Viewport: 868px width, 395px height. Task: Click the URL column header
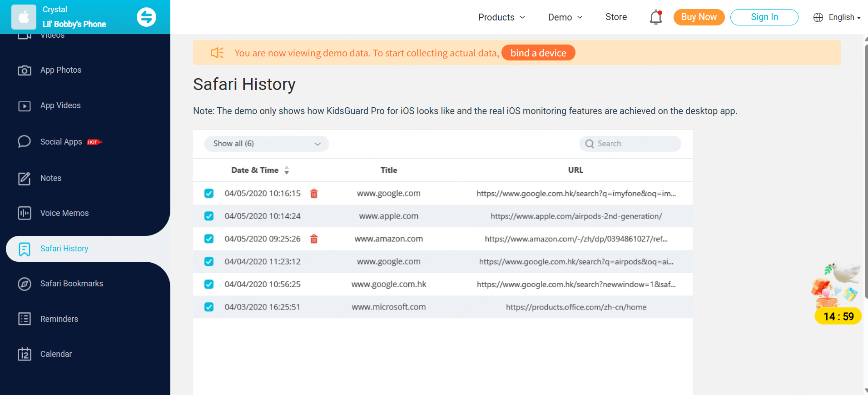pyautogui.click(x=575, y=170)
